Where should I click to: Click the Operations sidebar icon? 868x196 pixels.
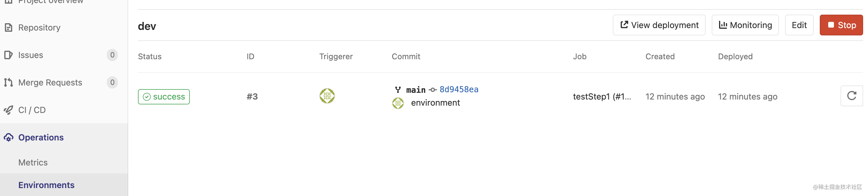tap(9, 137)
